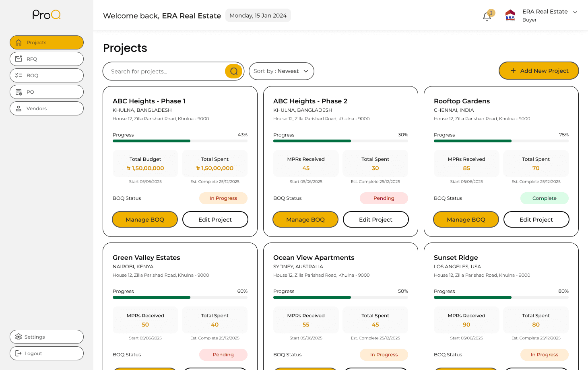Click the Ocean View Apartments title
The height and width of the screenshot is (370, 588).
coord(314,258)
